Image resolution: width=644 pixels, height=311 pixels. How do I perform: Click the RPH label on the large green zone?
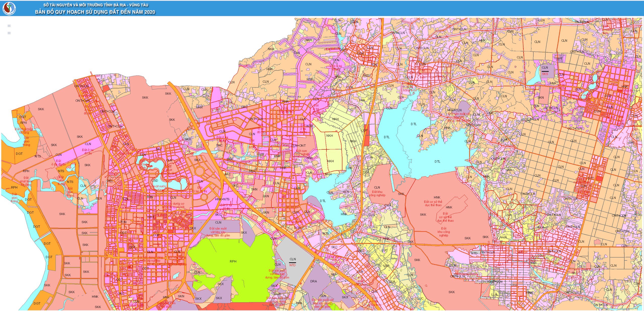tap(233, 261)
